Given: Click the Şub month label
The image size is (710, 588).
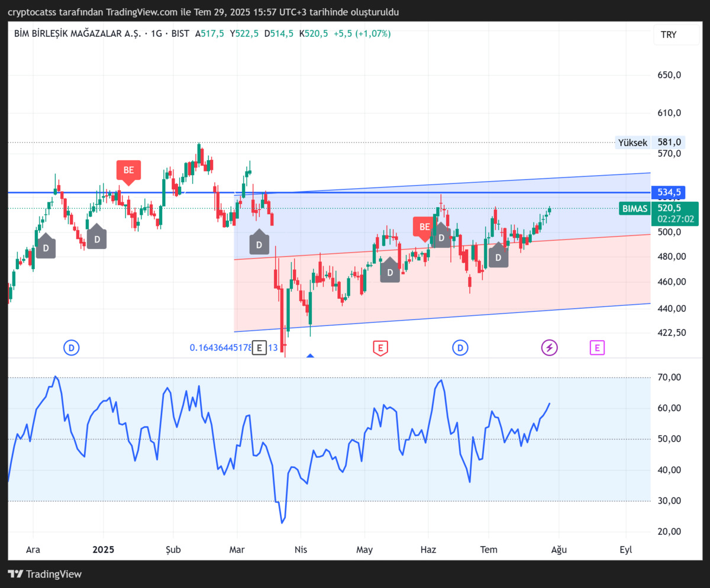Looking at the screenshot, I should (x=173, y=550).
